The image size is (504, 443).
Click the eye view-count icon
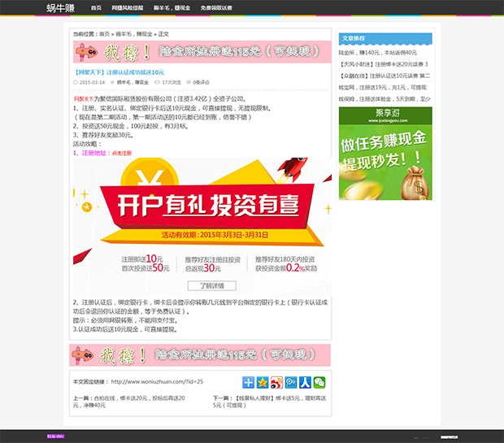coord(157,82)
